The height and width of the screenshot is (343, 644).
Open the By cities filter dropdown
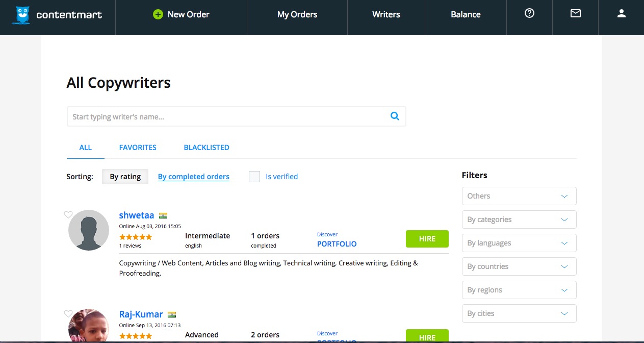519,313
